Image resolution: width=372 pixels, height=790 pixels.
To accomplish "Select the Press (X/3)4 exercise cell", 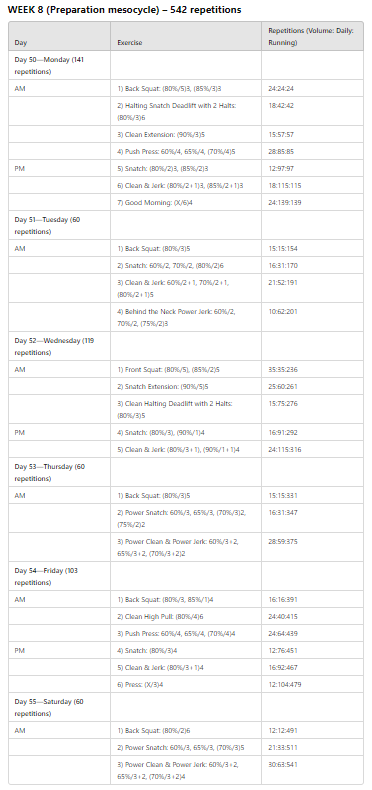I will (x=186, y=684).
